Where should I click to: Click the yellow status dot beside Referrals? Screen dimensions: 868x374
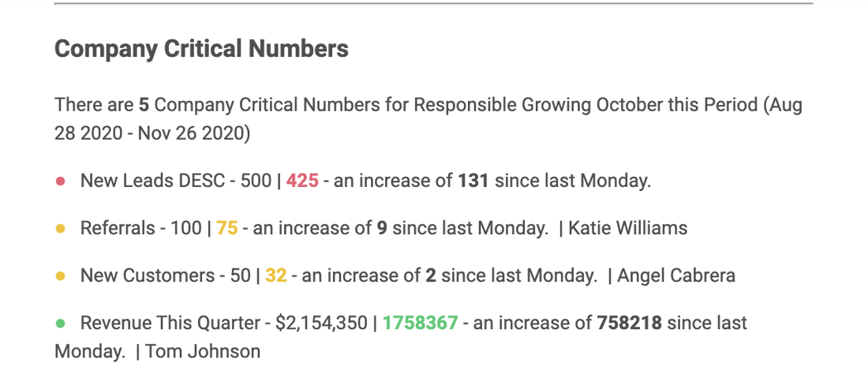click(x=61, y=229)
